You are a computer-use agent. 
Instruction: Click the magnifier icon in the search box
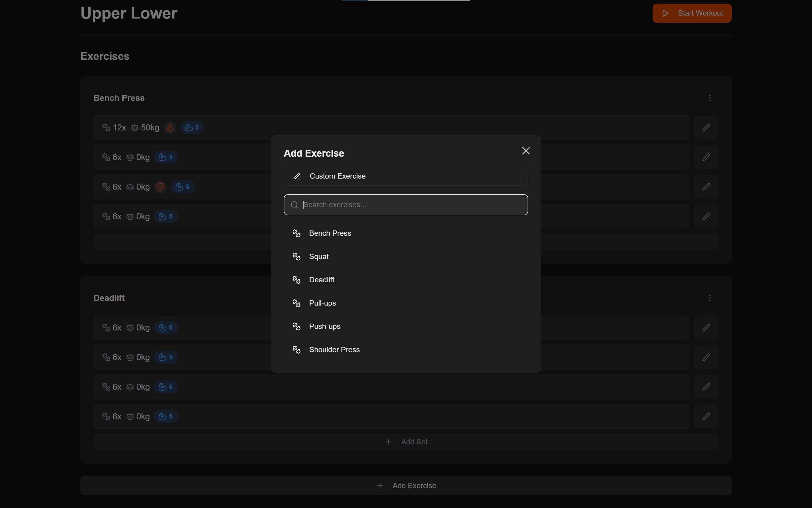pyautogui.click(x=294, y=205)
